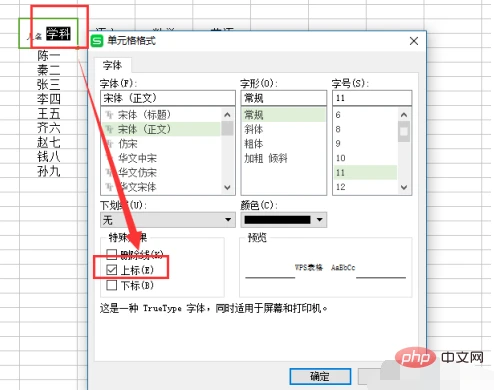Click the 确定 button

[320, 377]
